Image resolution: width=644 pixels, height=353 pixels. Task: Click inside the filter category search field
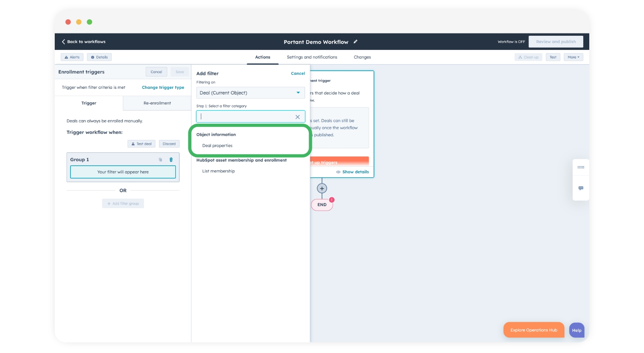pyautogui.click(x=246, y=117)
